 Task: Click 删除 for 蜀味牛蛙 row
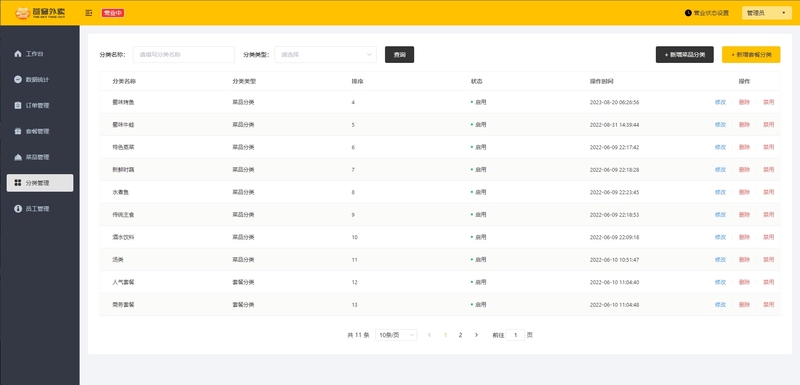(x=744, y=124)
